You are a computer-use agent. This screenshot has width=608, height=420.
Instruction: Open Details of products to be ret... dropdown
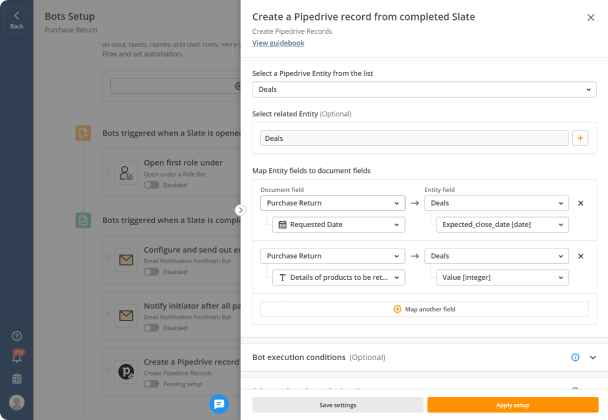pyautogui.click(x=339, y=278)
